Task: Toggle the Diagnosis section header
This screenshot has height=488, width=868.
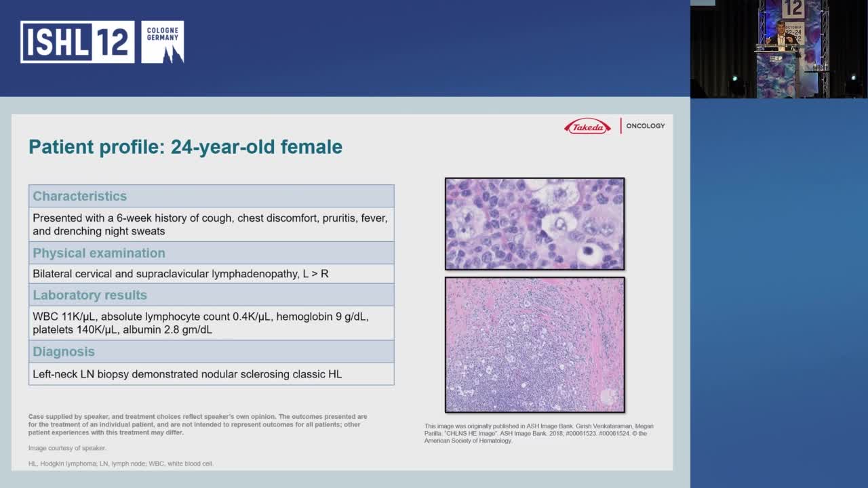Action: pyautogui.click(x=64, y=352)
